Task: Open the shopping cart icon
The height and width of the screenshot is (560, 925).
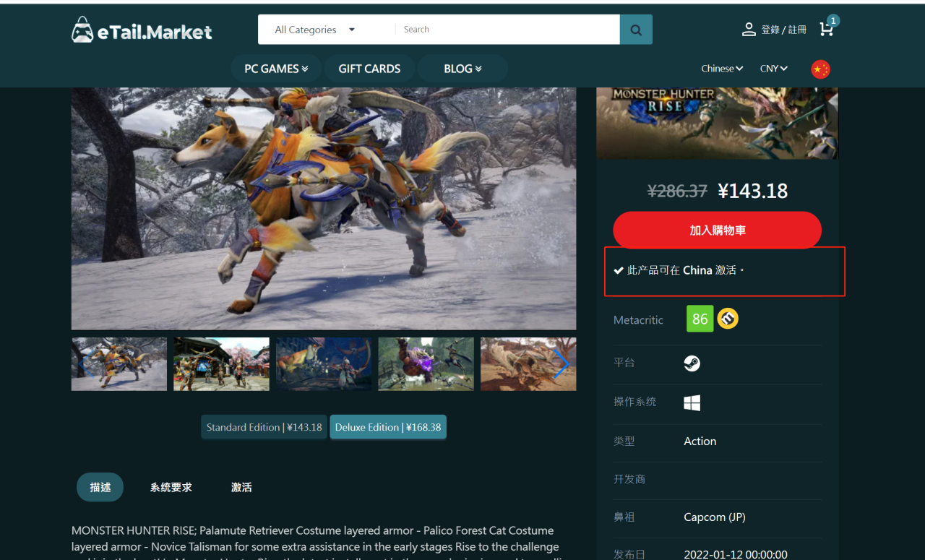Action: click(x=826, y=29)
